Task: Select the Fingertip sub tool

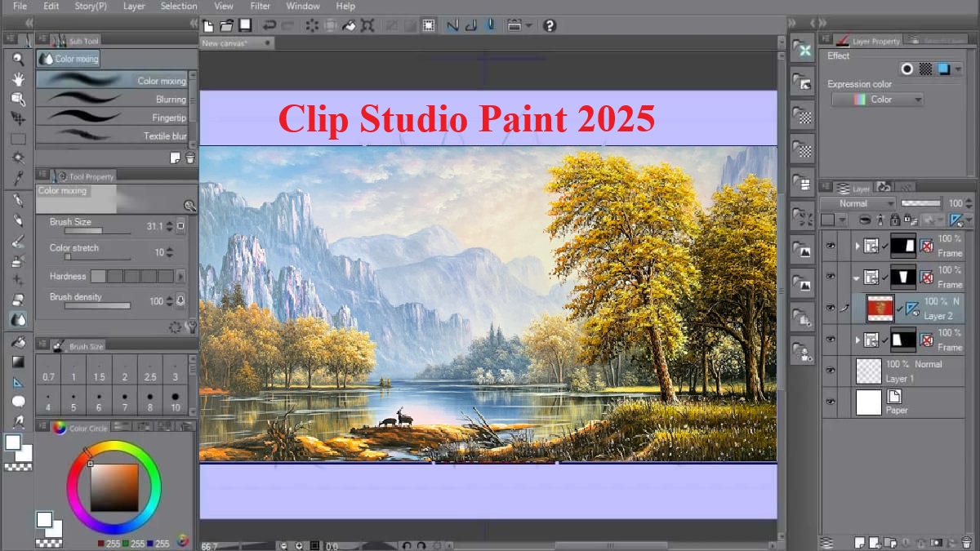Action: tap(114, 118)
